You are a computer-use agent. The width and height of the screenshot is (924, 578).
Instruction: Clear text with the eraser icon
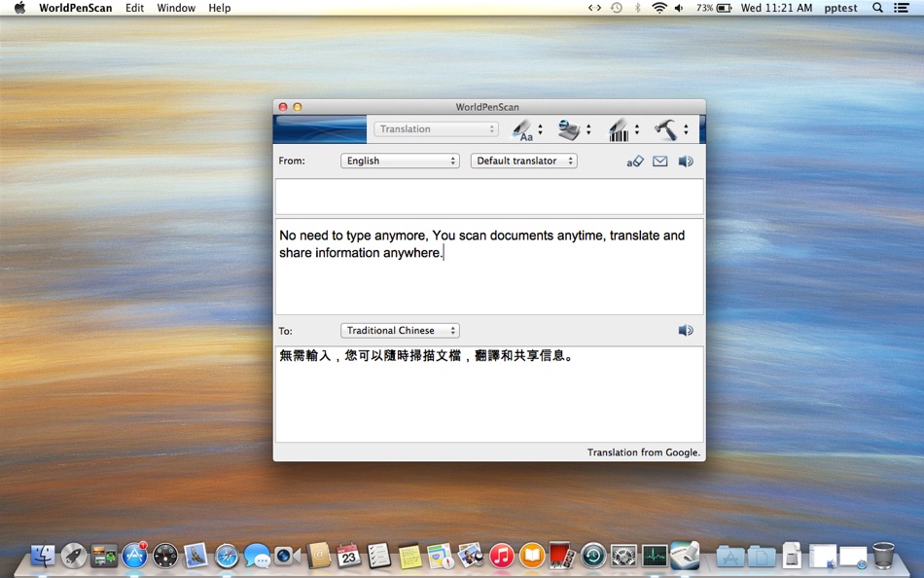[635, 161]
